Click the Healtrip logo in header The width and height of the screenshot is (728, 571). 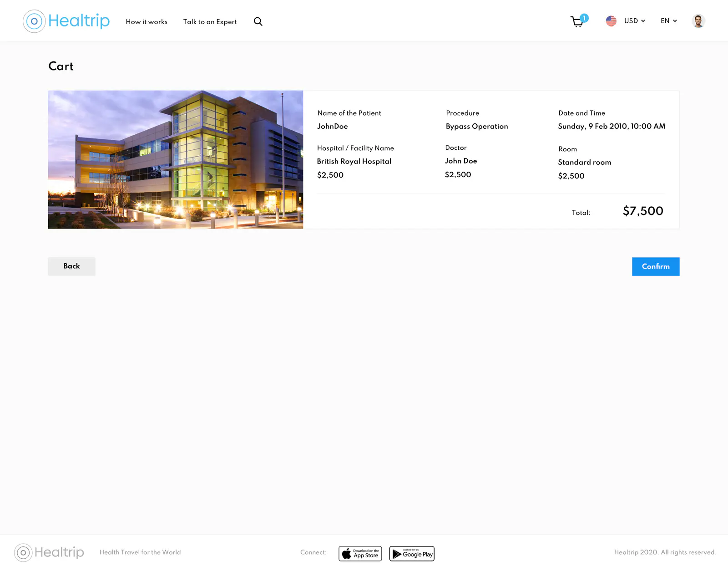66,21
